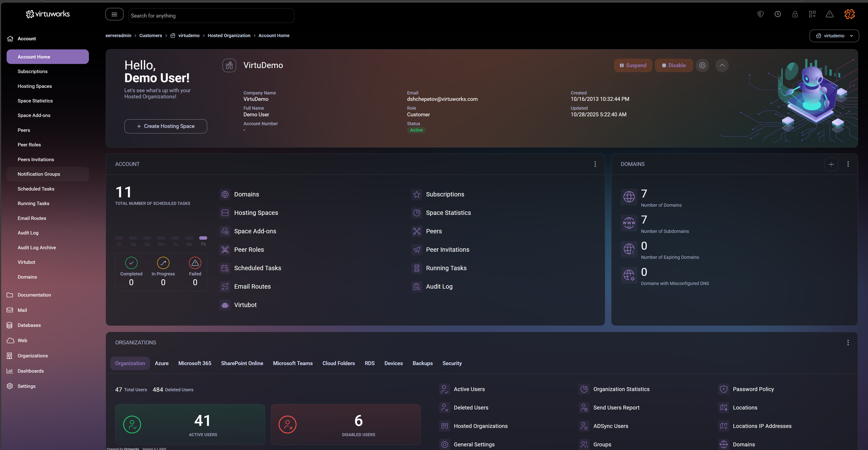Viewport: 868px width, 450px height.
Task: Open account settings gear next to Disable
Action: pyautogui.click(x=702, y=66)
